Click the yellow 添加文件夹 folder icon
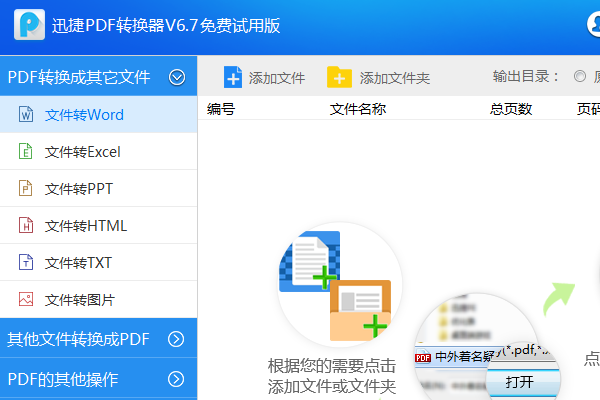 click(x=339, y=77)
